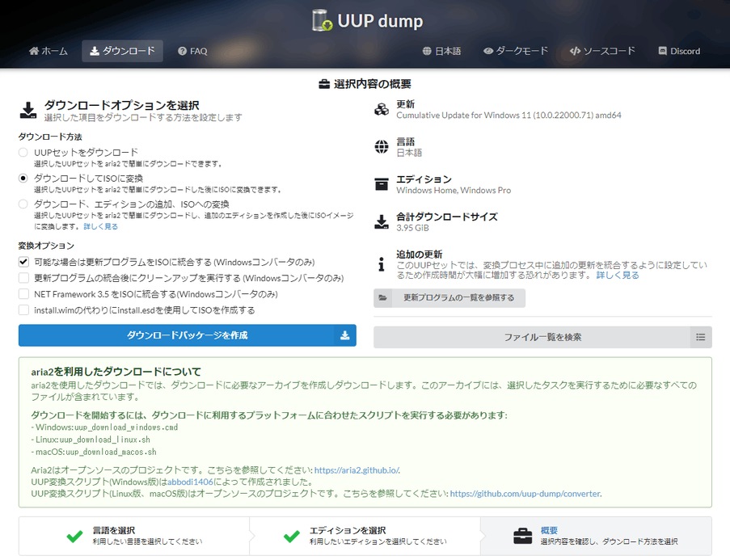Open 詳しく見る link under download method options

click(x=100, y=227)
